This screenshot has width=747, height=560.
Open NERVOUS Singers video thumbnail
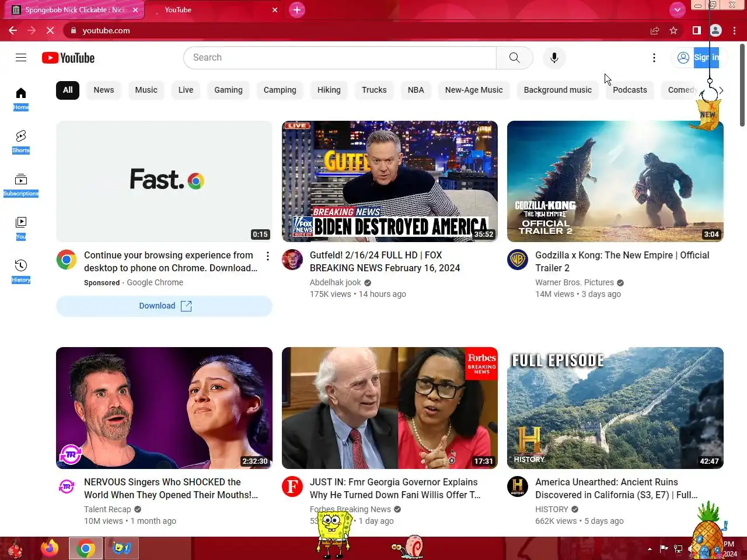click(x=164, y=408)
